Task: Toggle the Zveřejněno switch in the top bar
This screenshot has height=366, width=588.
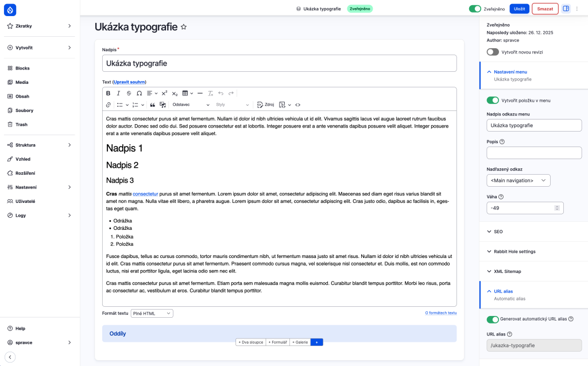Action: [x=474, y=9]
